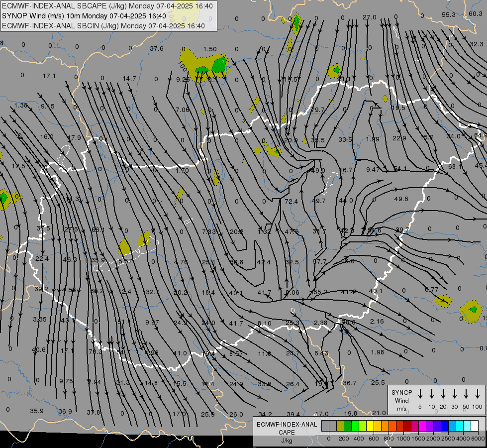Click the map value 39.4
This screenshot has height=448, width=487.
[x=293, y=414]
